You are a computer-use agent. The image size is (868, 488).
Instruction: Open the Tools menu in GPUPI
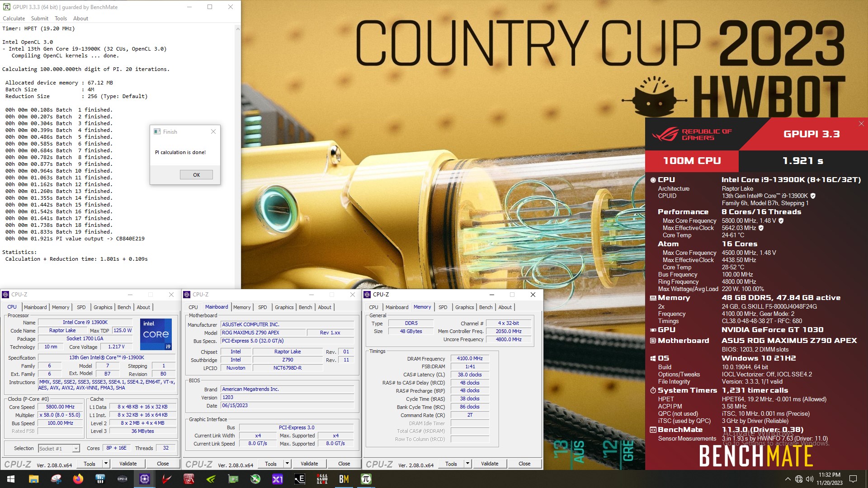(x=61, y=19)
